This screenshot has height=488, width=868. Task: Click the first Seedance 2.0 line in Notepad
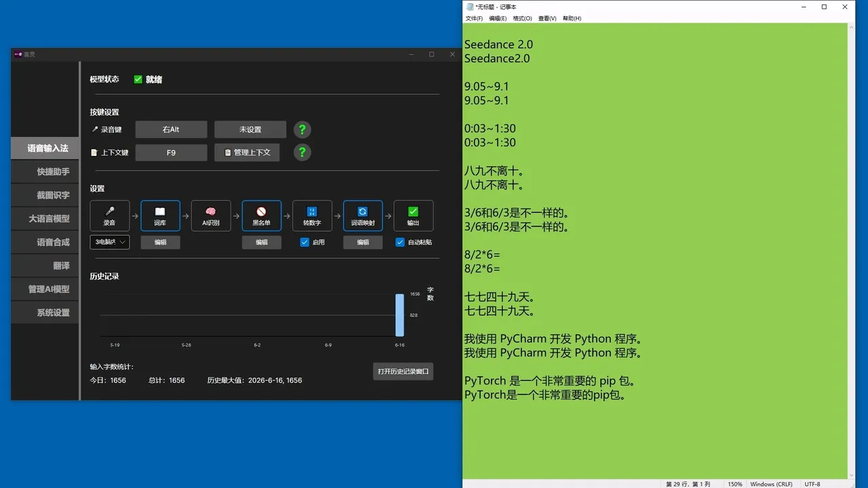click(x=498, y=44)
